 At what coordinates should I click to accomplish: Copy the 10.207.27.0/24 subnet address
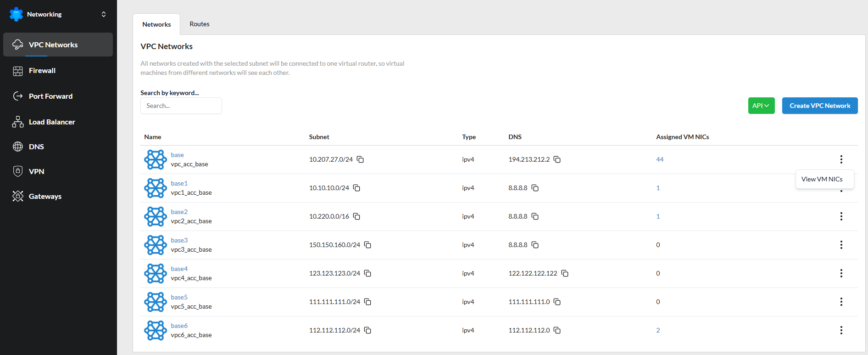point(360,159)
